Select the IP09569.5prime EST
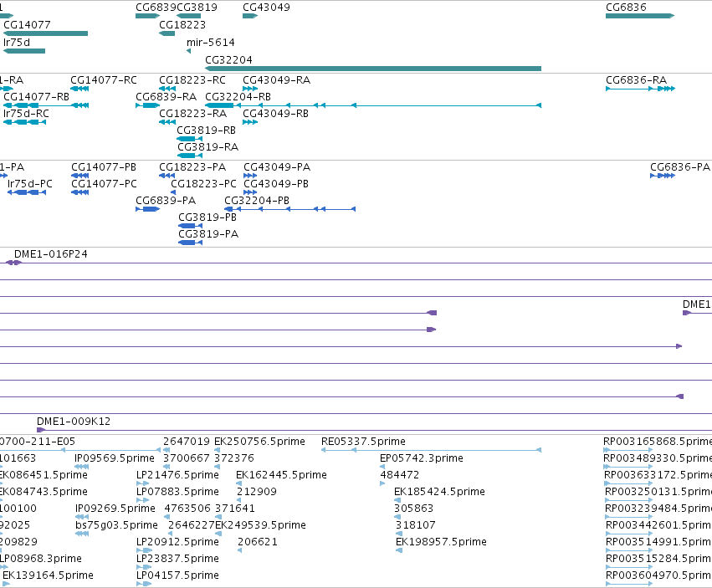Screen dimensions: 712x588 (x=81, y=467)
